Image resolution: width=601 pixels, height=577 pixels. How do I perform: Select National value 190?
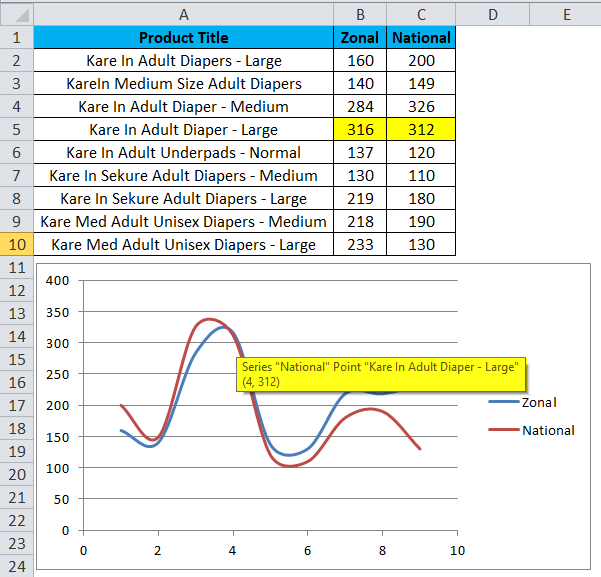click(x=421, y=222)
